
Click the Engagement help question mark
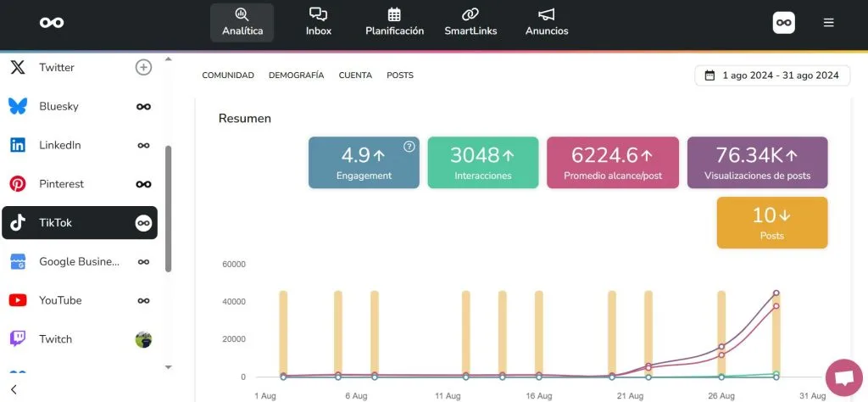(409, 147)
